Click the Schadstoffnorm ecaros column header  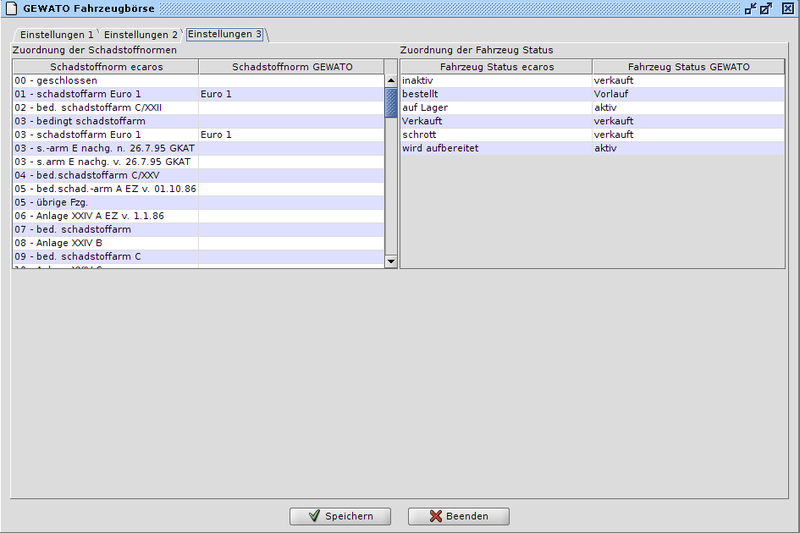pyautogui.click(x=106, y=66)
